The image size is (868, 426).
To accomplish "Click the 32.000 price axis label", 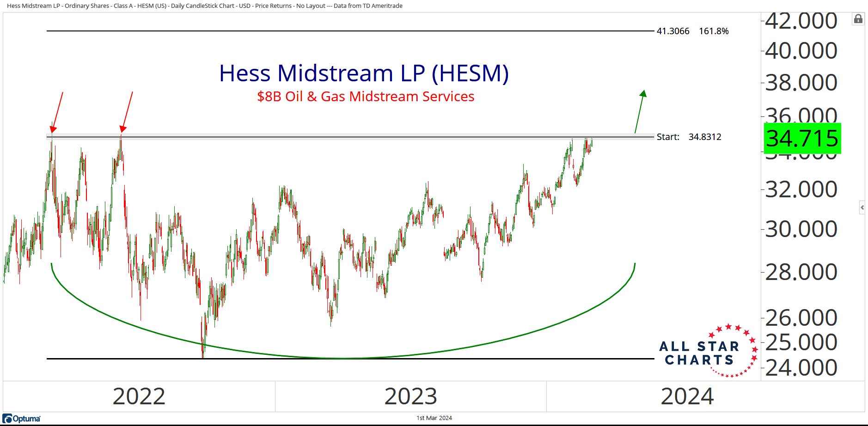I will pos(801,189).
